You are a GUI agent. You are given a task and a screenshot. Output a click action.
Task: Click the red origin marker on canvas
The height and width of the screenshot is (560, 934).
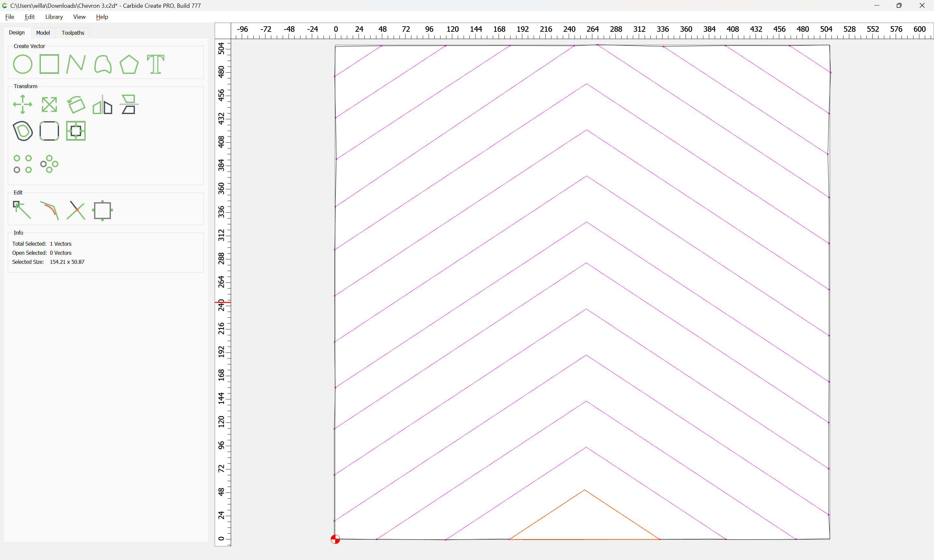(x=335, y=539)
